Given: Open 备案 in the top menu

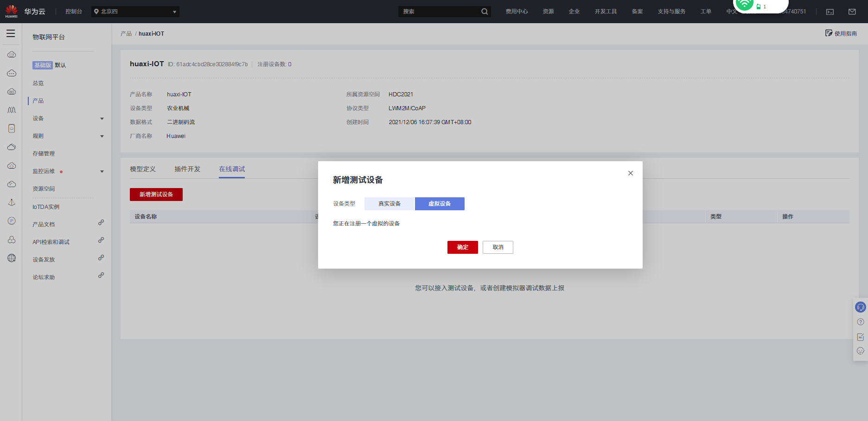Looking at the screenshot, I should (x=637, y=12).
